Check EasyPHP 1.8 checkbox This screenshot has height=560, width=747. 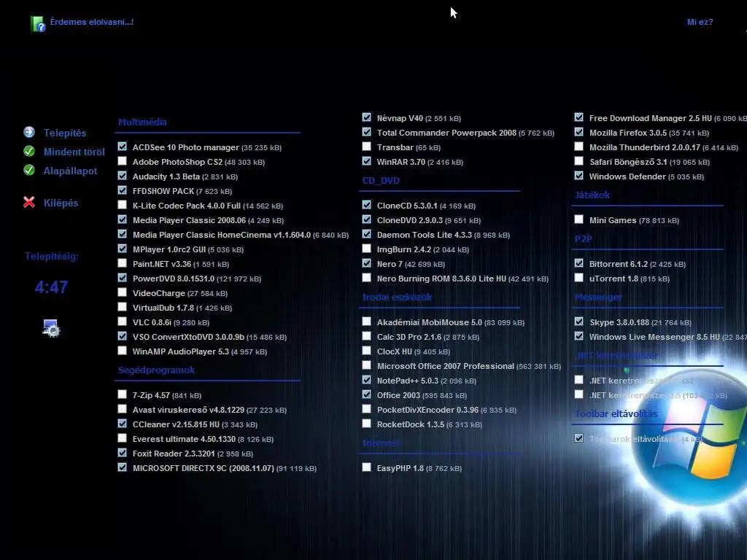[366, 467]
